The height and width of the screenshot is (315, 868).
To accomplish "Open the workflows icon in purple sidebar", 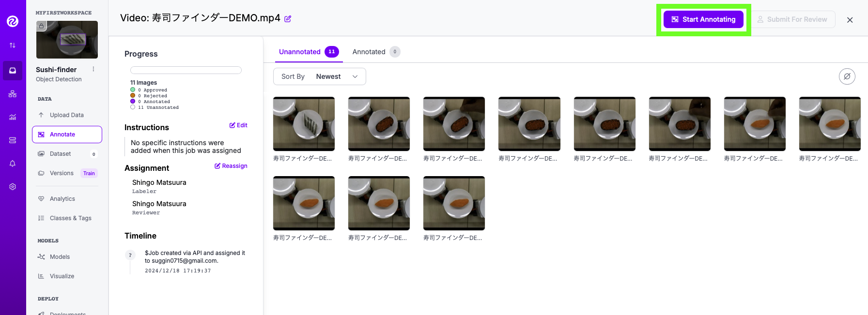I will pos(13,94).
